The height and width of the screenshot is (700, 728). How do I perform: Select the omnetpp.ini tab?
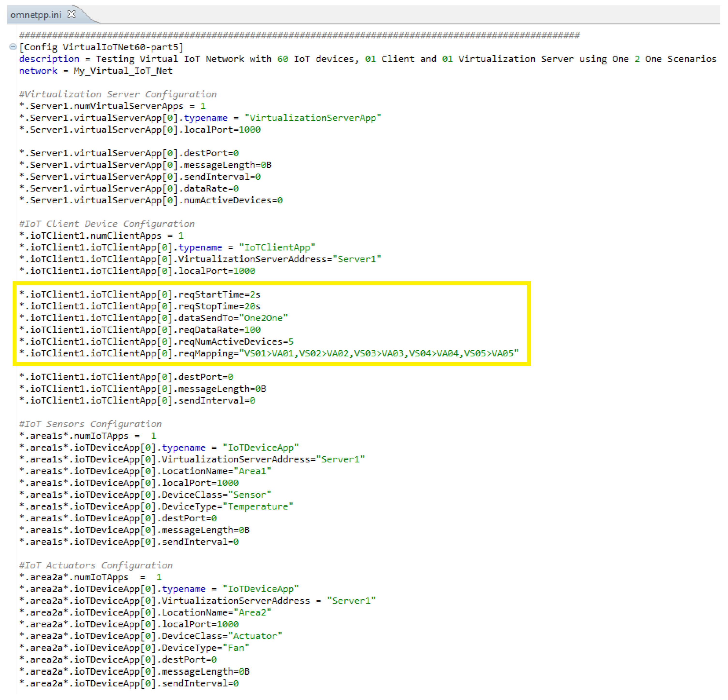pyautogui.click(x=36, y=15)
